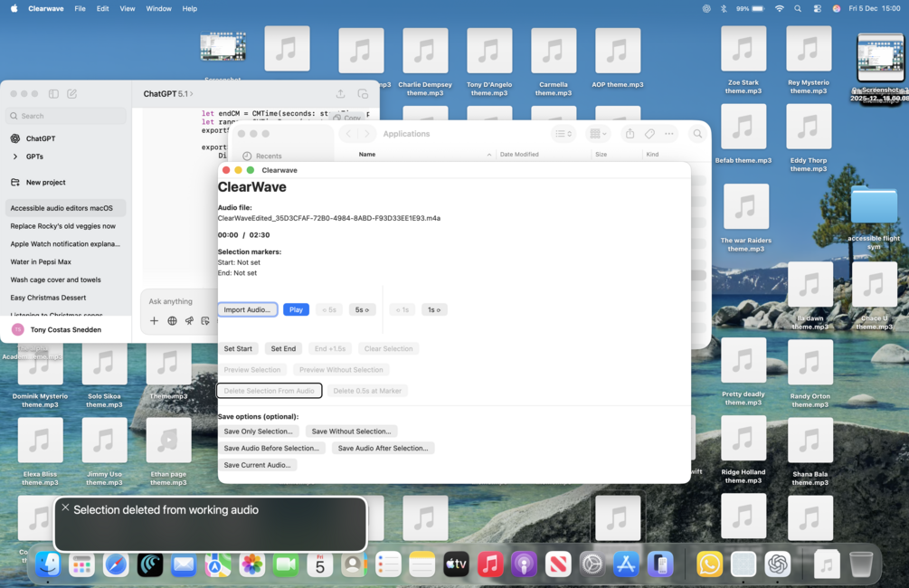Click the ChatGPT sidebar Search field

(x=66, y=116)
